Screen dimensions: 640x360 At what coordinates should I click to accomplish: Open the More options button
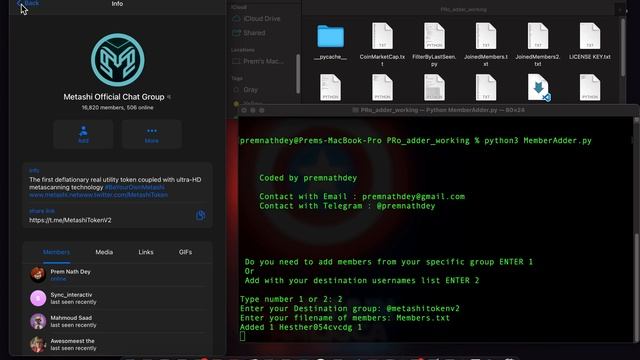[x=151, y=134]
